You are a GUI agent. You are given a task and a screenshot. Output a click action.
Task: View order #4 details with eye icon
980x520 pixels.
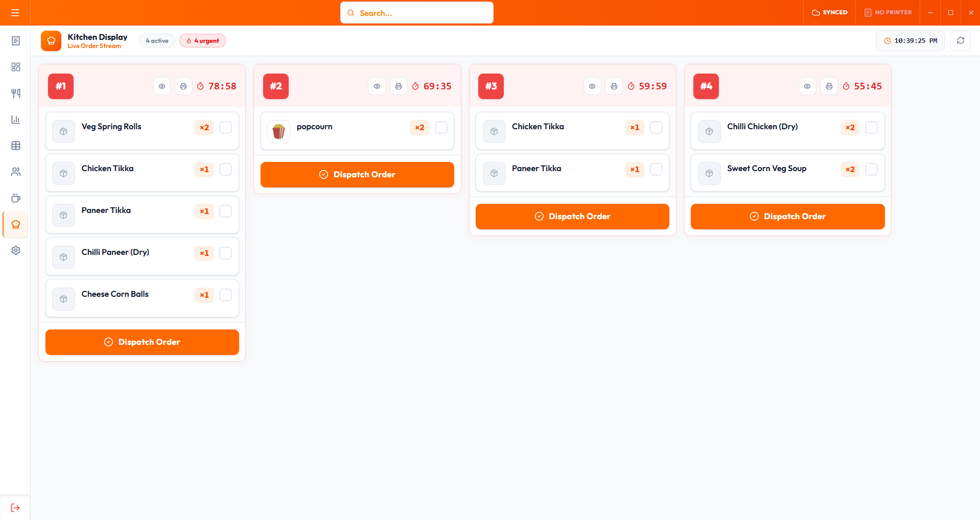(807, 86)
